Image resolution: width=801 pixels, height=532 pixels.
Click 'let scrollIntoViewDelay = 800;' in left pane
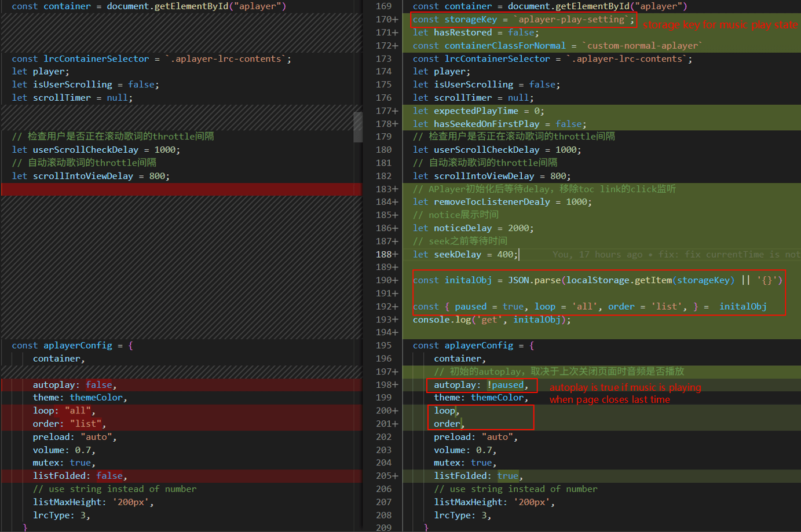click(91, 176)
